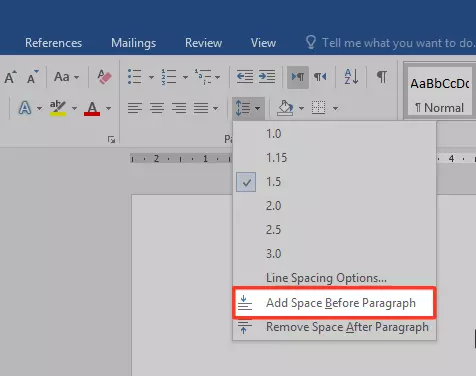
Task: Set line spacing to 1.0
Action: [334, 134]
